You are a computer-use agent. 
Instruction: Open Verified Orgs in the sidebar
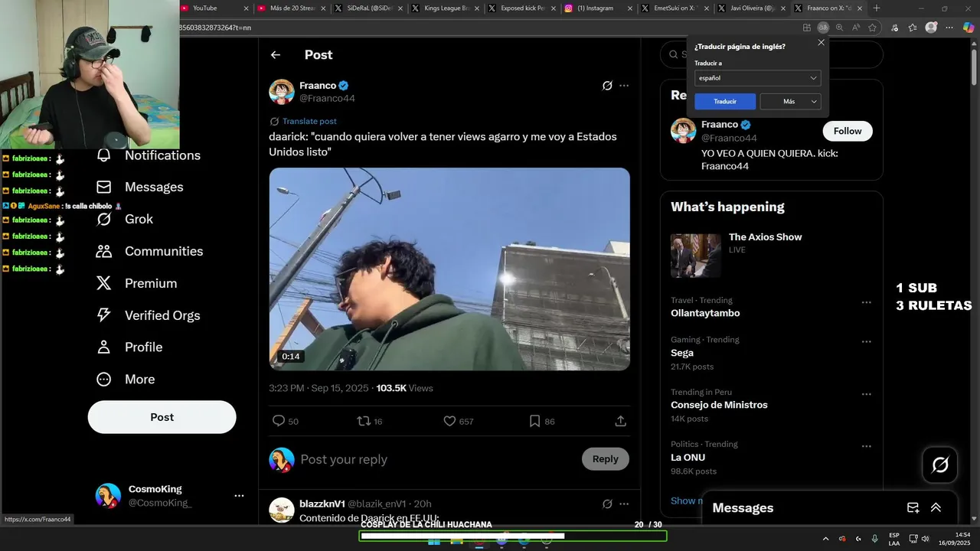[x=149, y=315]
